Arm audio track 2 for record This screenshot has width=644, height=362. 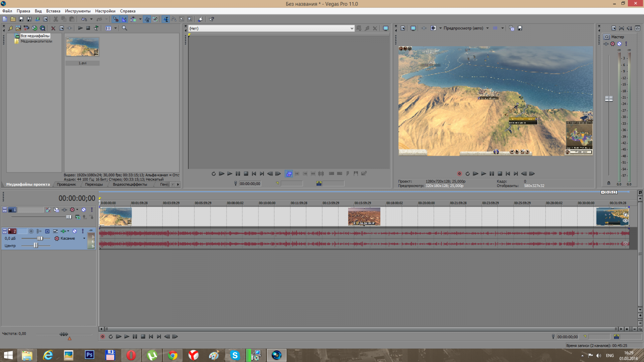pos(31,231)
